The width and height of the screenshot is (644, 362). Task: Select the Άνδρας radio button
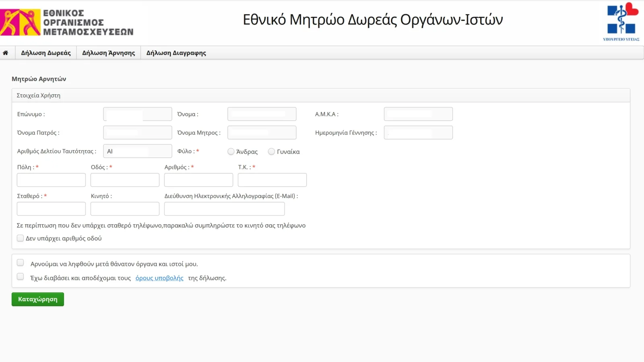pyautogui.click(x=231, y=151)
